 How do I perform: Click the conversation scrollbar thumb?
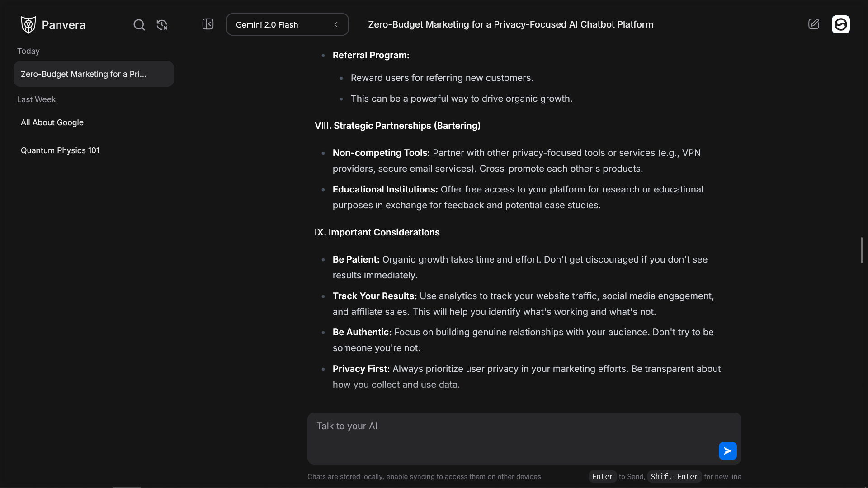(861, 250)
